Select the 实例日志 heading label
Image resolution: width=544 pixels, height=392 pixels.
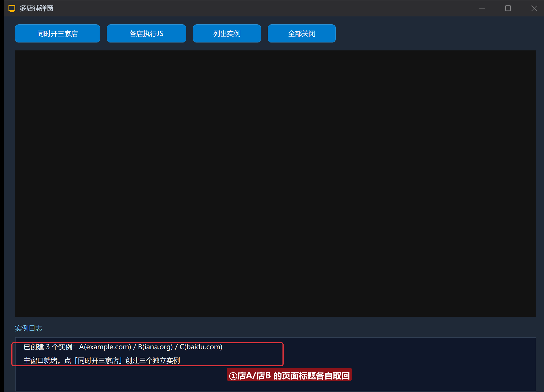(29, 328)
